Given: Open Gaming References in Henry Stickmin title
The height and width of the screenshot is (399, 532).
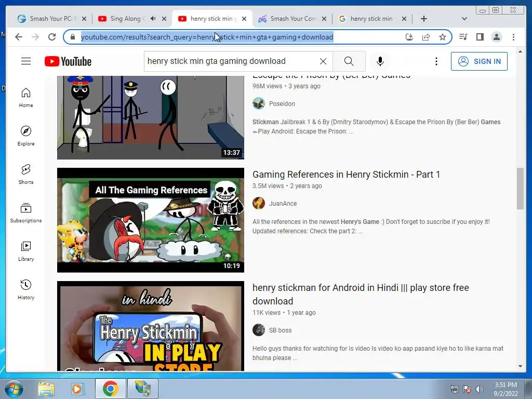Looking at the screenshot, I should (346, 175).
